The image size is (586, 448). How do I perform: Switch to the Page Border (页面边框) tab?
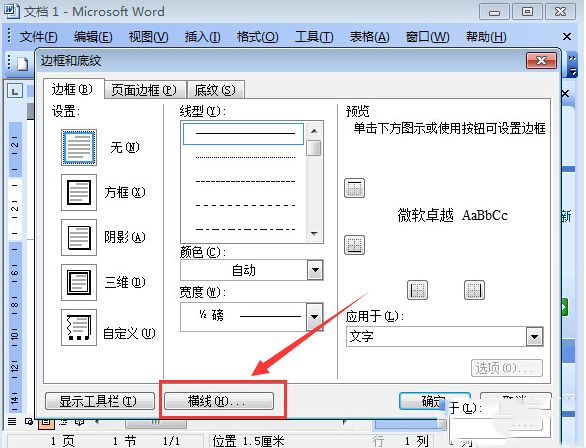tap(144, 90)
